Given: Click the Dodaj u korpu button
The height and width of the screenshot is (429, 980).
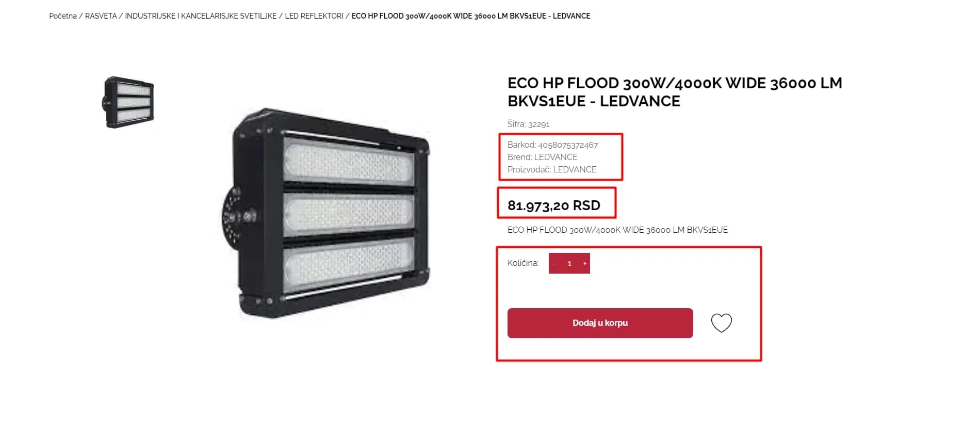Looking at the screenshot, I should coord(600,323).
